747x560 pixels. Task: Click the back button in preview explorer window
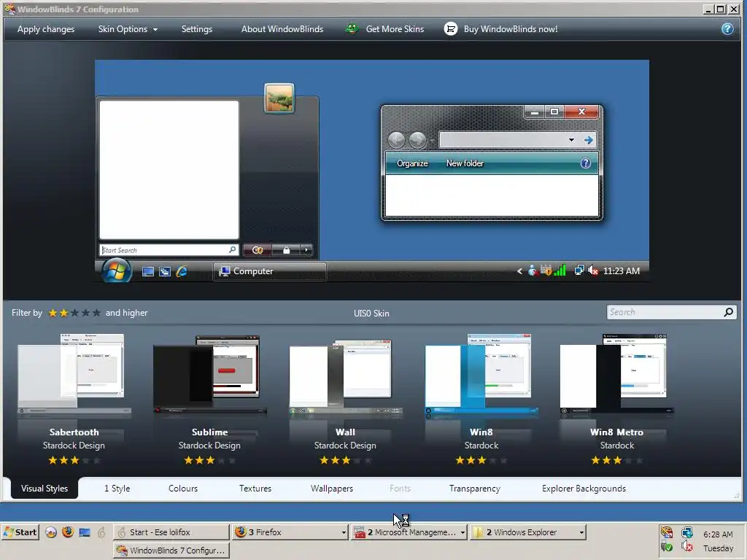396,140
